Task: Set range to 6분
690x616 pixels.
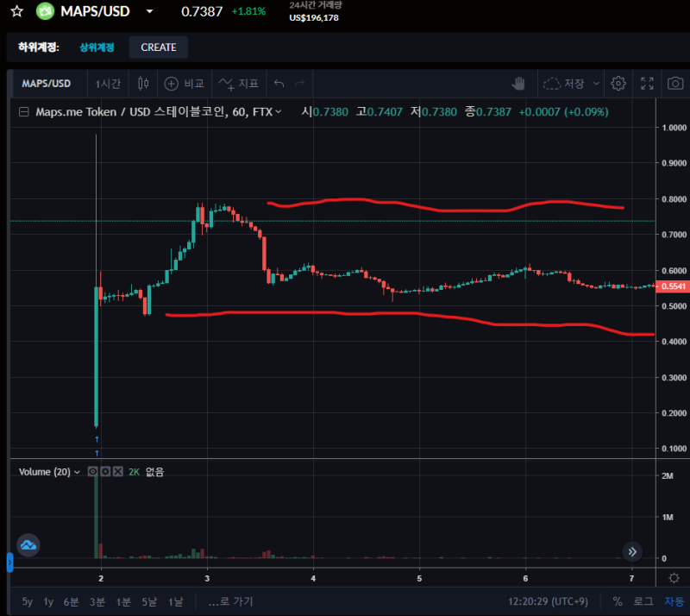Action: (72, 601)
